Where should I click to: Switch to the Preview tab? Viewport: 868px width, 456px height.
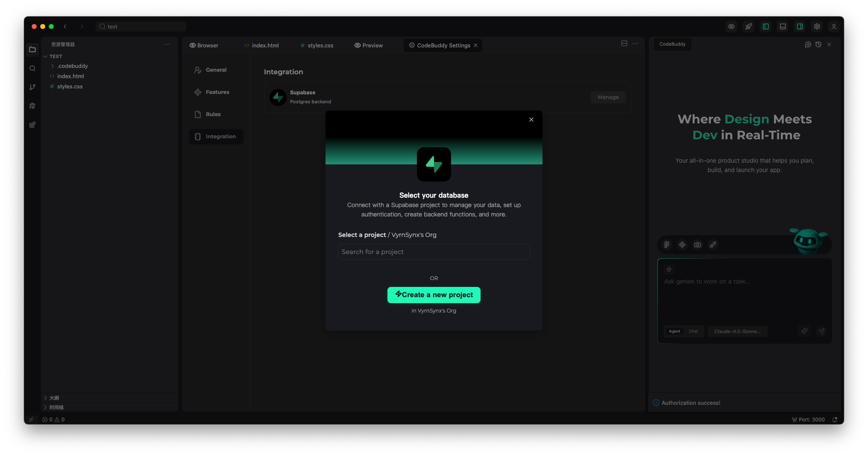click(369, 45)
